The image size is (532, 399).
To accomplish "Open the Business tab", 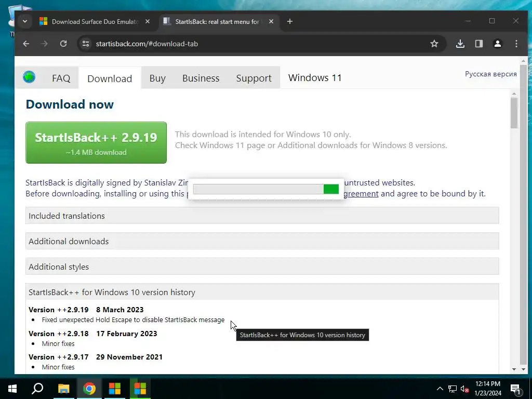I will [201, 78].
